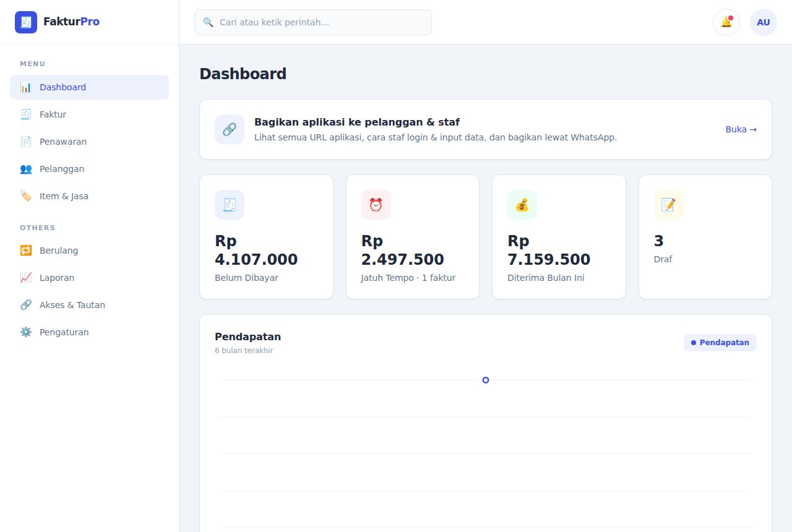
Task: Open Item & Jasa page
Action: click(x=89, y=196)
